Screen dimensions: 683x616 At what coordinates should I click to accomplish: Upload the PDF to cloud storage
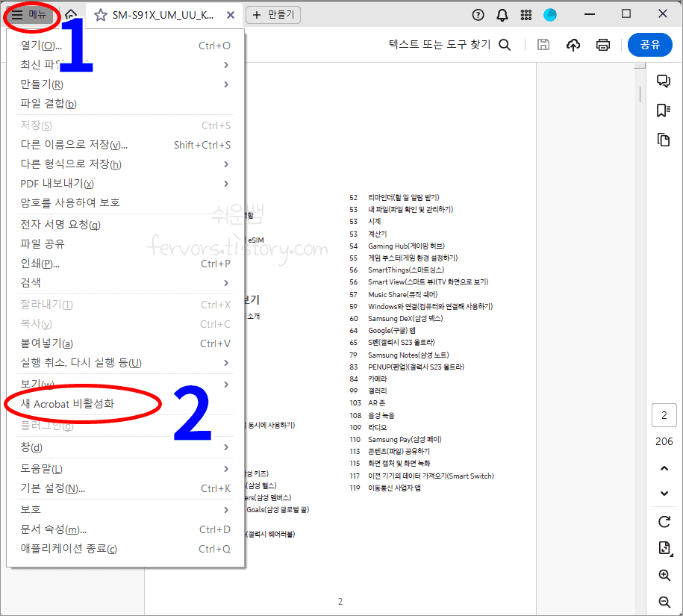573,45
